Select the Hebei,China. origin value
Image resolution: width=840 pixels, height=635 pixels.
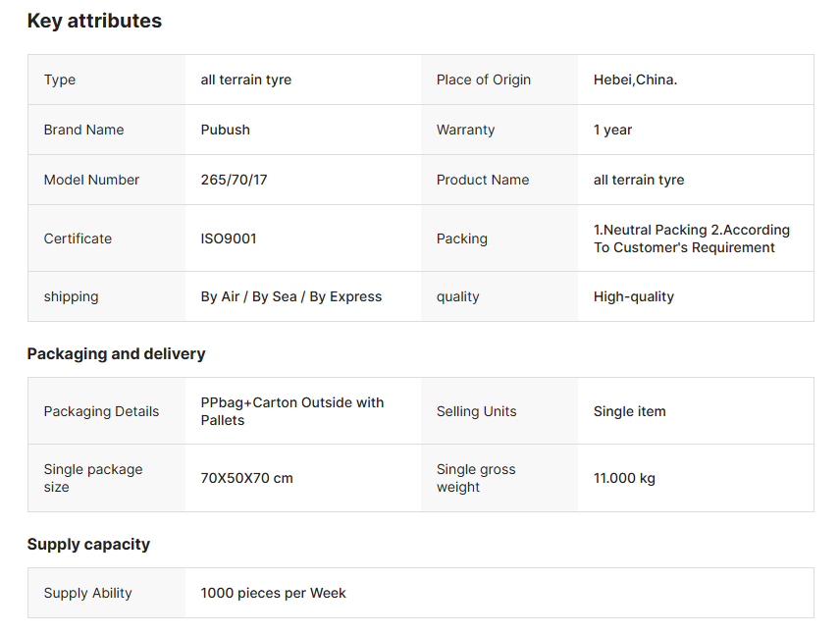(635, 79)
